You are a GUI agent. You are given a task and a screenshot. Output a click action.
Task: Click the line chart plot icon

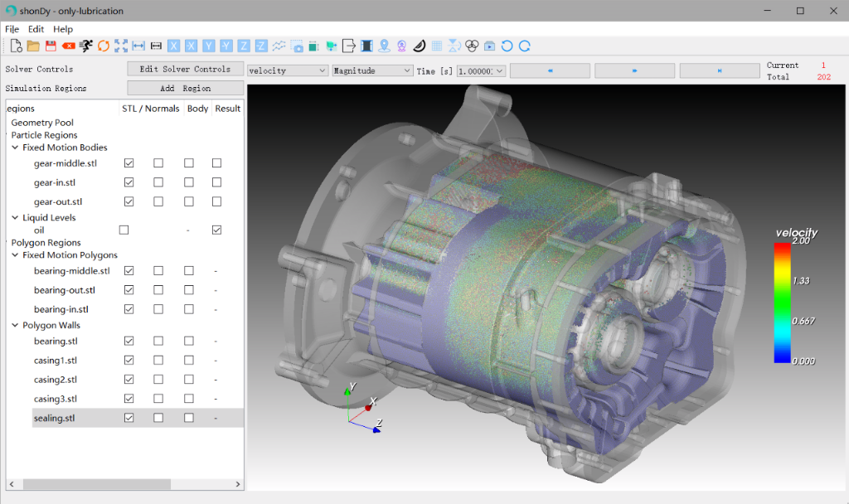tap(279, 46)
